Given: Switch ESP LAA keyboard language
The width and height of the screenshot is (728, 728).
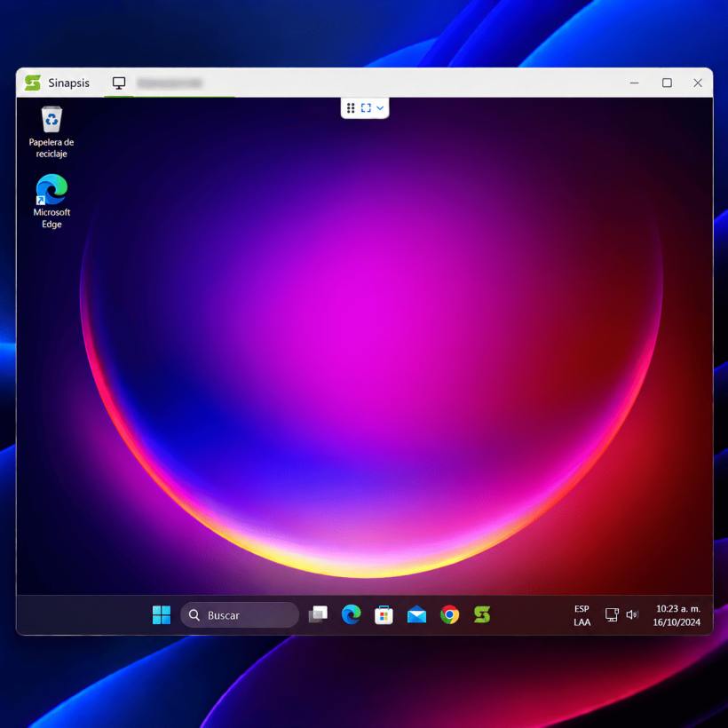Looking at the screenshot, I should click(582, 615).
